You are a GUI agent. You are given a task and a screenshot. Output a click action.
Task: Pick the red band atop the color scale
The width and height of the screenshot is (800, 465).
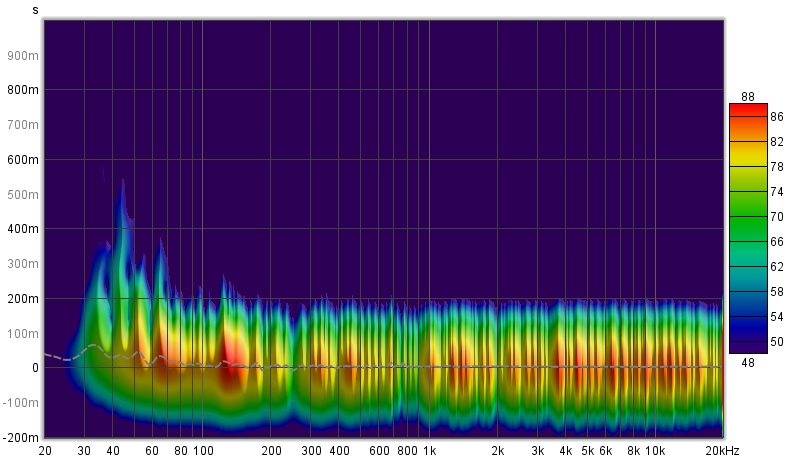click(747, 110)
